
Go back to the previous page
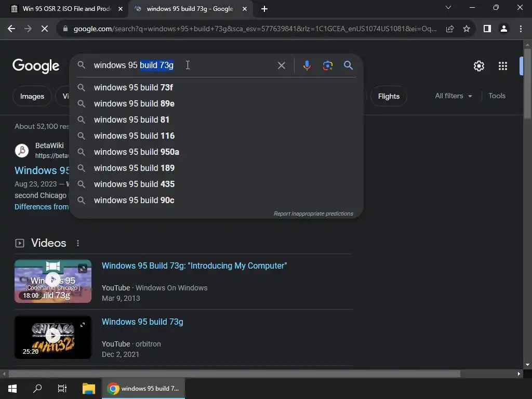click(11, 29)
